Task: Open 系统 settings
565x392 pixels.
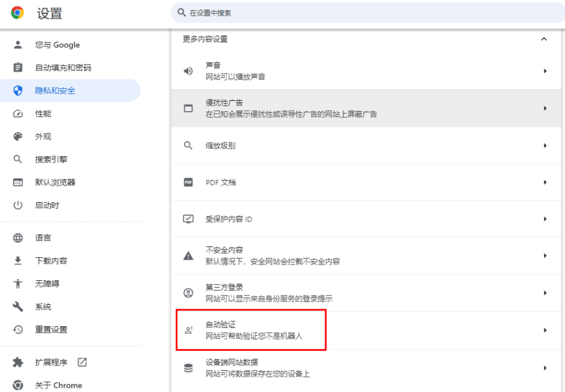Action: coord(70,307)
